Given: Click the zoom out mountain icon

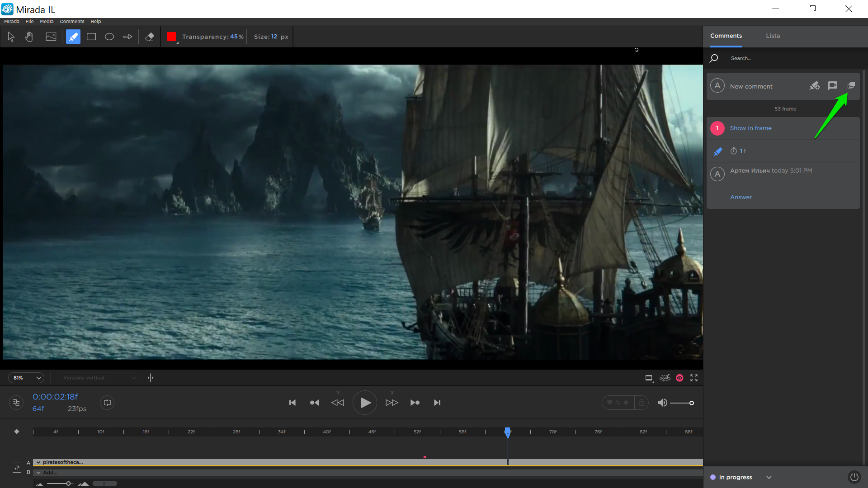Looking at the screenshot, I should pos(40,484).
